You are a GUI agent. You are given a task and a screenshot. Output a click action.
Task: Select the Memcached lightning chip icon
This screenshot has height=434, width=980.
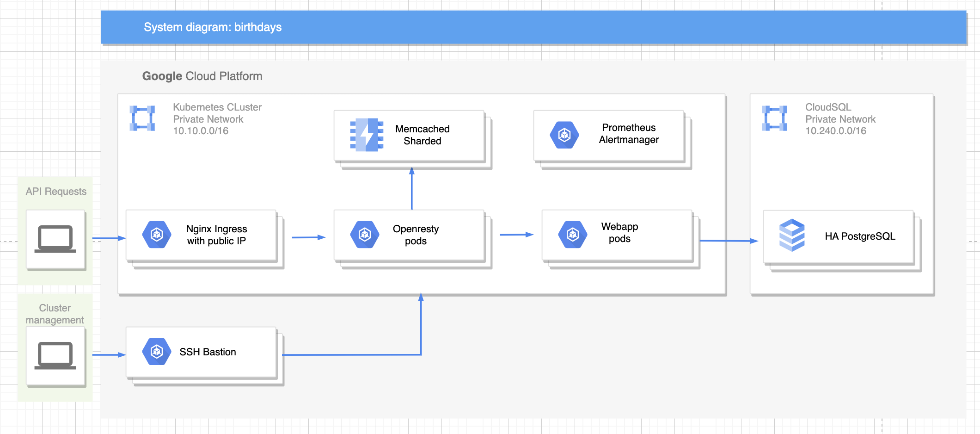tap(367, 135)
